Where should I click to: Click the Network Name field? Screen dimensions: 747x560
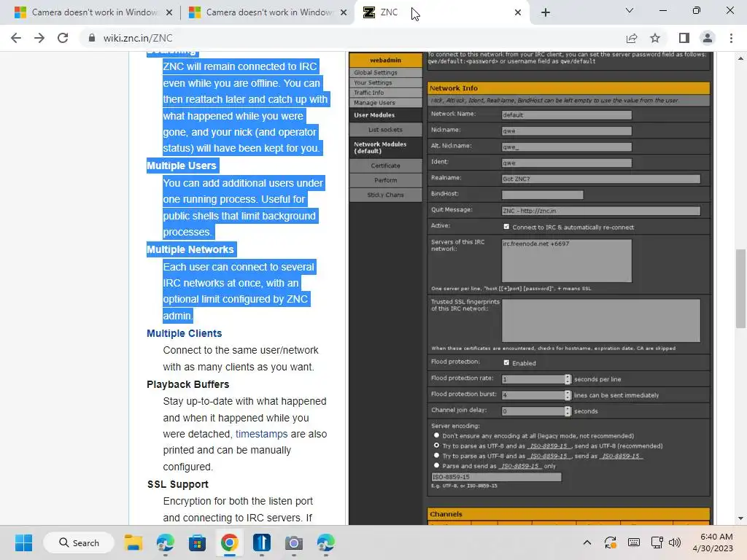[x=566, y=114]
